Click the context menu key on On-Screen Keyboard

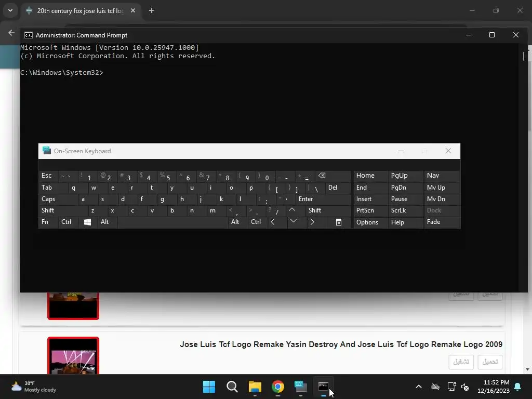pos(339,222)
